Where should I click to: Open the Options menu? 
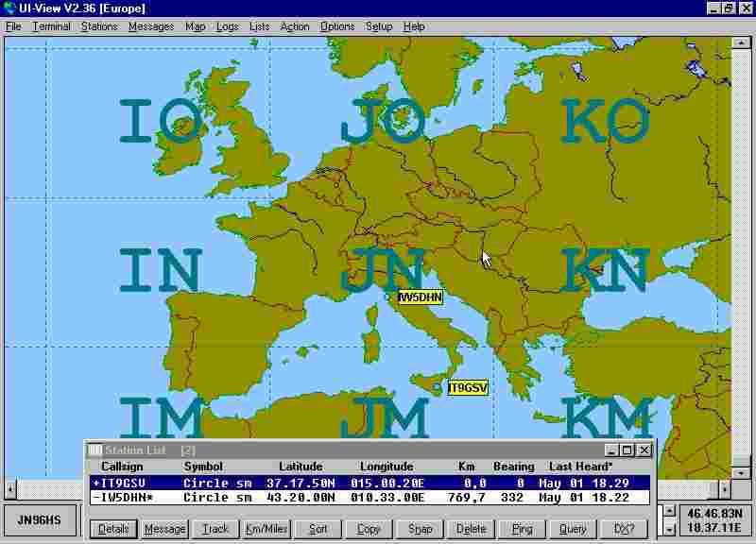[x=337, y=26]
